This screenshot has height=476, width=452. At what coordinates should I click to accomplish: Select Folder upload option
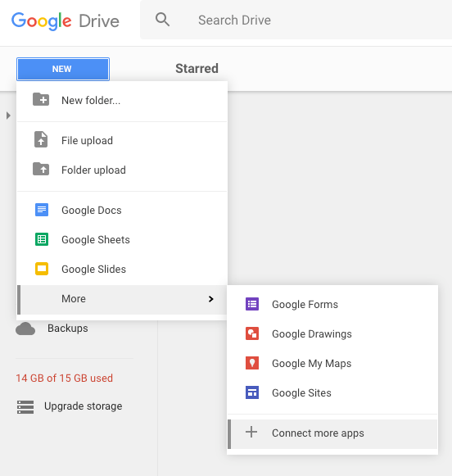[122, 170]
